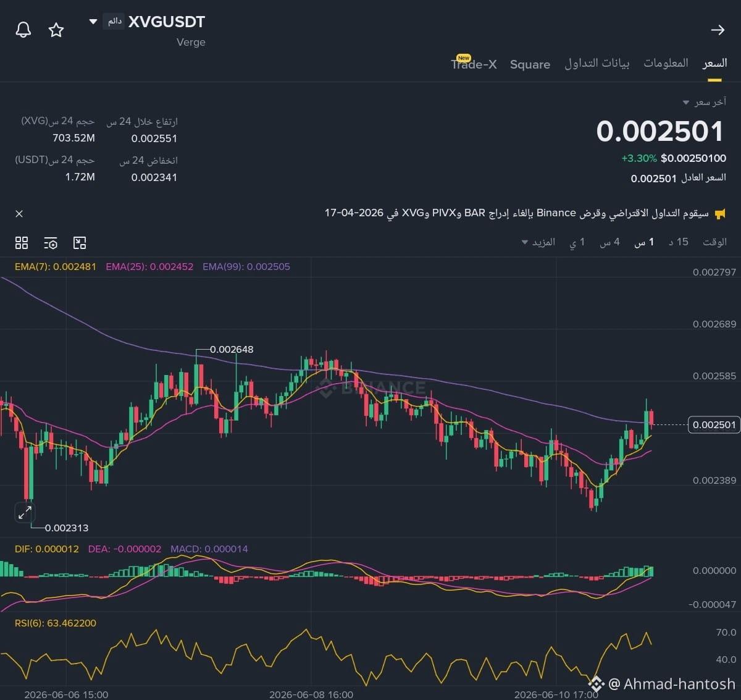Screen dimensions: 741x700
Task: Open the بيانات التداول tab
Action: point(597,63)
